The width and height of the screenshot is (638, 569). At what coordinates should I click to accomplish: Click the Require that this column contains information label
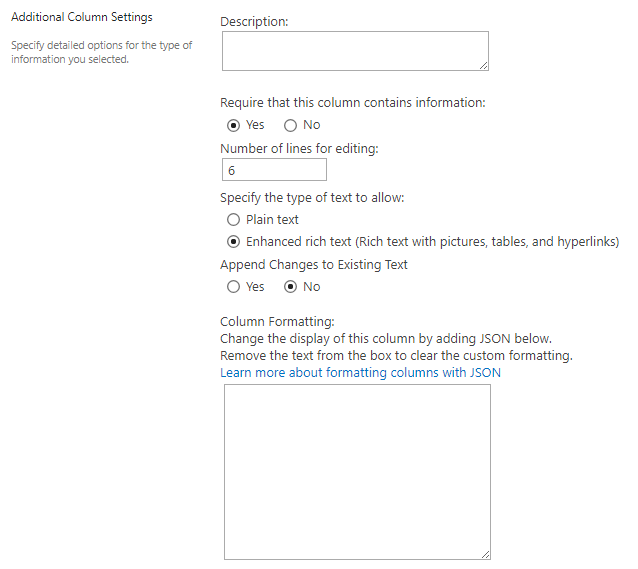tap(353, 103)
